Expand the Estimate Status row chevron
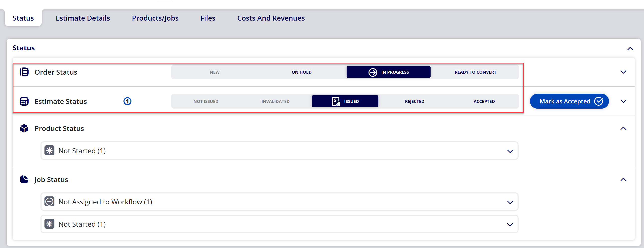The image size is (644, 248). pyautogui.click(x=623, y=101)
